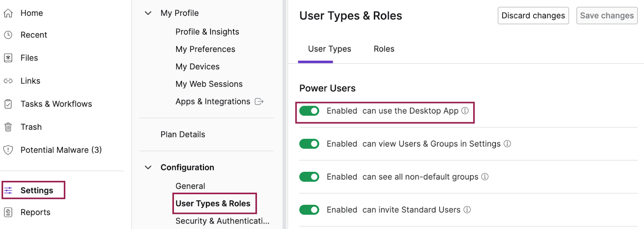Open Apps & Integrations external link

click(259, 101)
